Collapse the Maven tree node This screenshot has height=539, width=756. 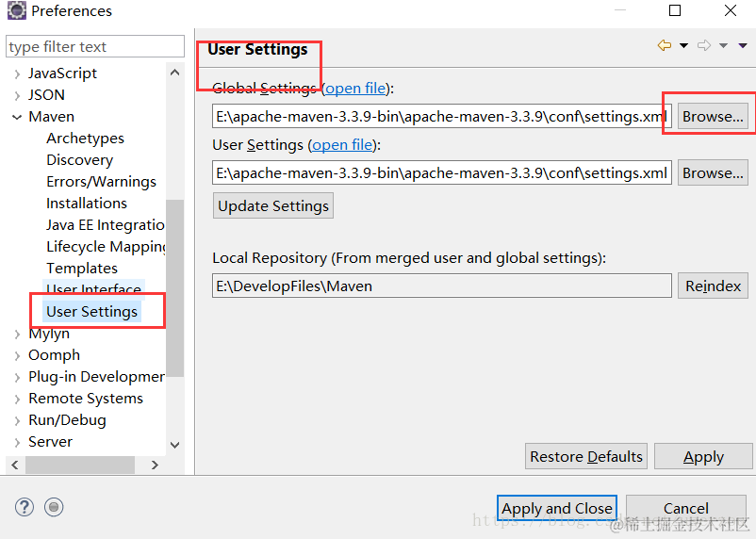tap(17, 117)
